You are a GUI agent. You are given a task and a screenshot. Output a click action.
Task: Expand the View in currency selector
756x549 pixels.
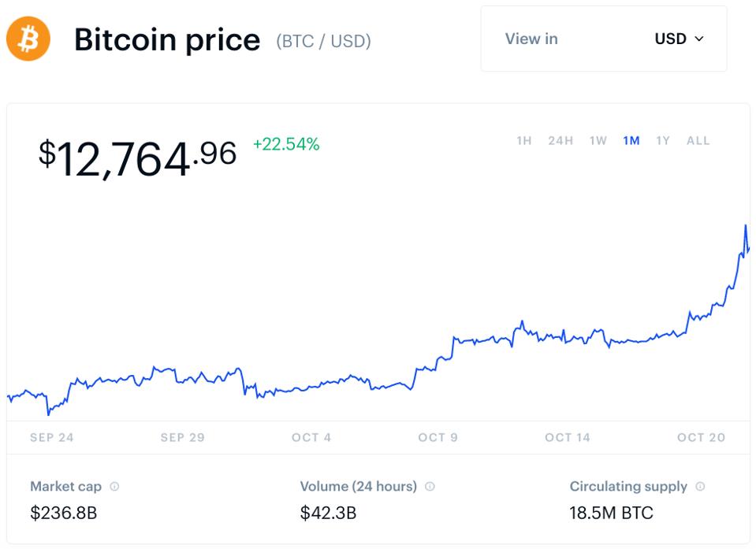(x=604, y=39)
